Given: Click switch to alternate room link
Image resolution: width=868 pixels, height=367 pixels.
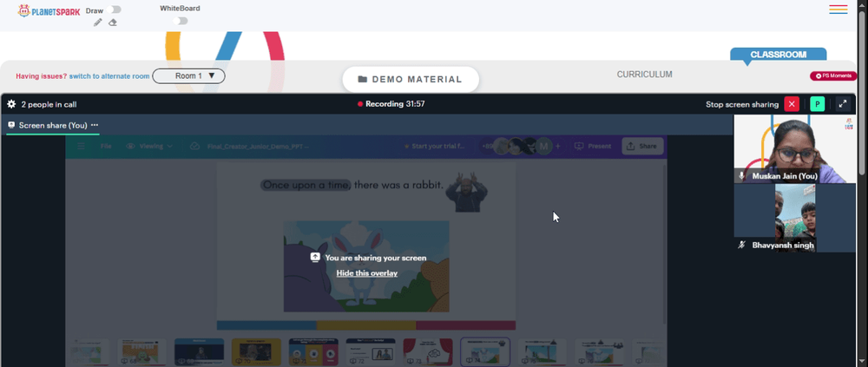Looking at the screenshot, I should pyautogui.click(x=109, y=76).
